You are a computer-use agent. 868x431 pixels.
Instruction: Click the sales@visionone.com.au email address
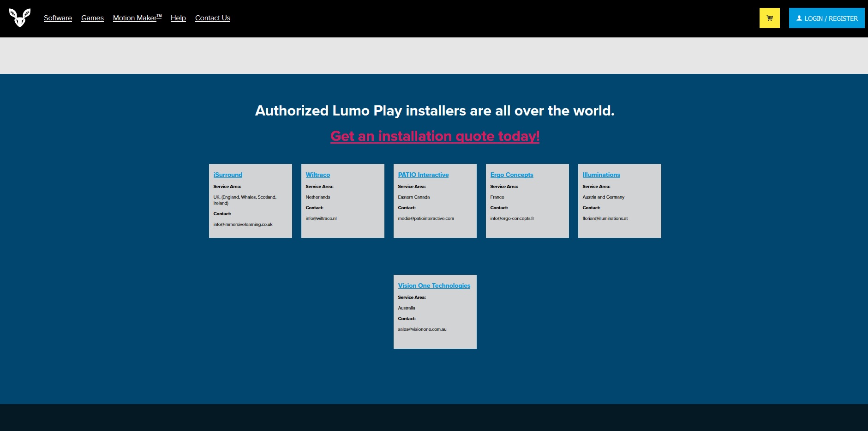coord(422,329)
